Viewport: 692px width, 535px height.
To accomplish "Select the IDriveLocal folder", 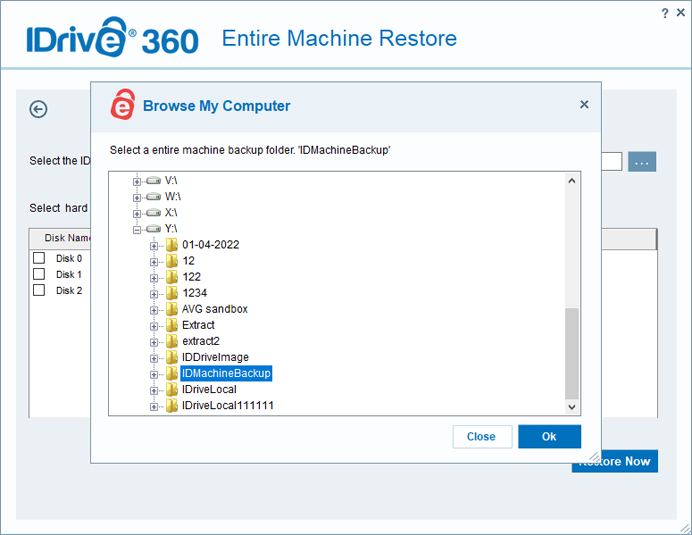I will pyautogui.click(x=209, y=389).
